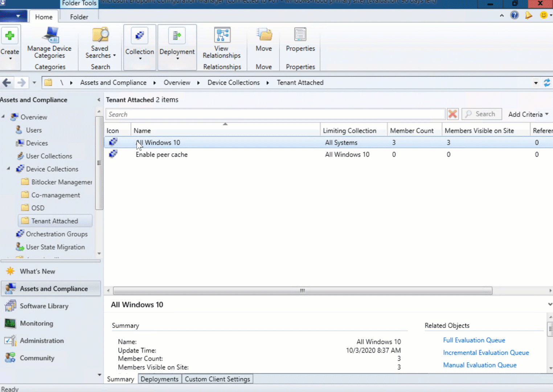Sort by Limiting Collection column header
The height and width of the screenshot is (392, 553).
click(353, 131)
